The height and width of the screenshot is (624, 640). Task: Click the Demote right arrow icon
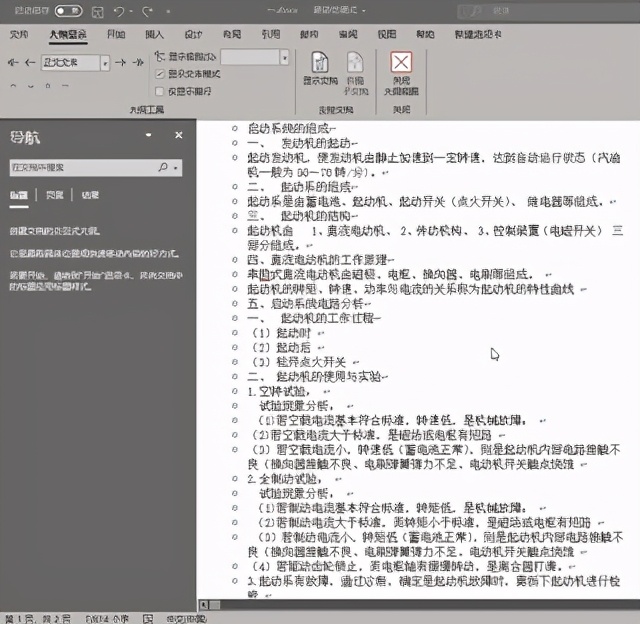click(120, 62)
